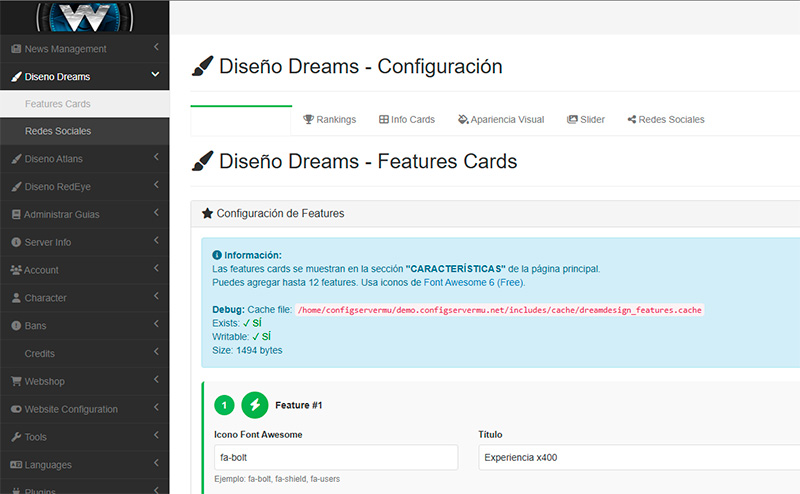Click the WebEngine logo at the sidebar top
Viewport: 800px width, 494px height.
click(84, 15)
